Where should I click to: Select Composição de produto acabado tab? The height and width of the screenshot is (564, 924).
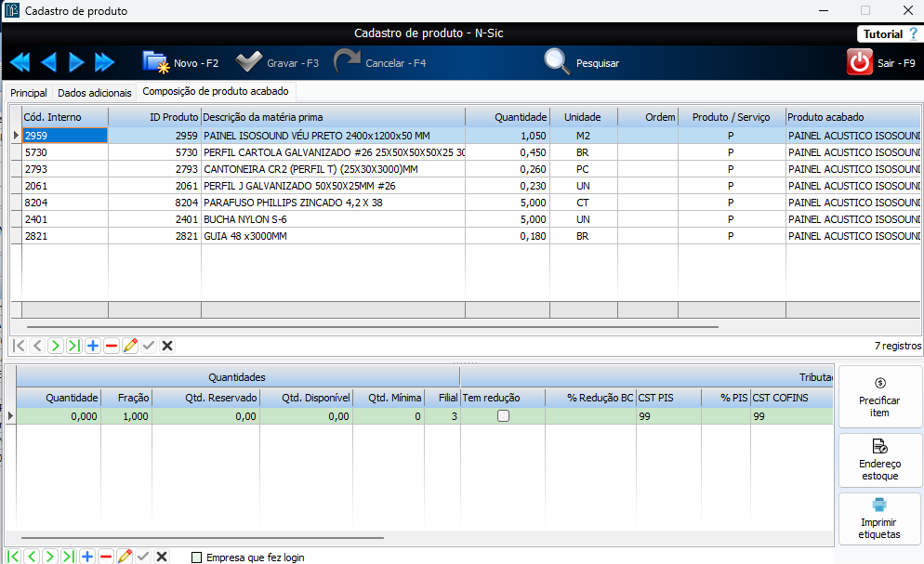click(216, 91)
